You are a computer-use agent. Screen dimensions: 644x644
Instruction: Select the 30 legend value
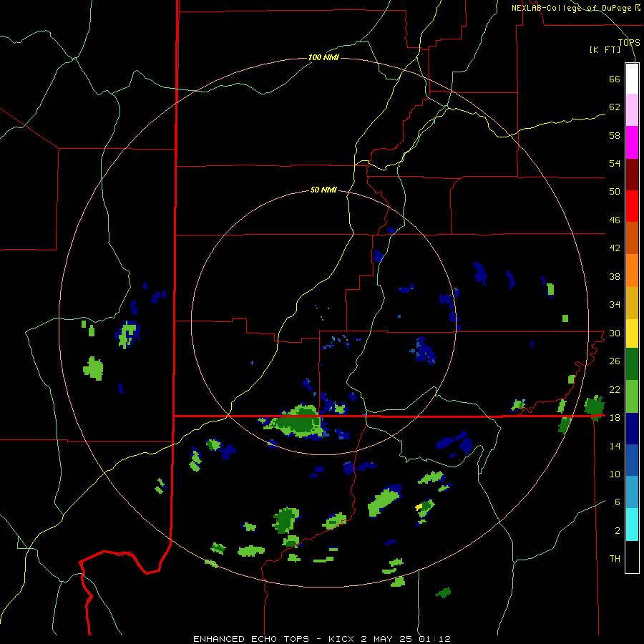click(615, 333)
